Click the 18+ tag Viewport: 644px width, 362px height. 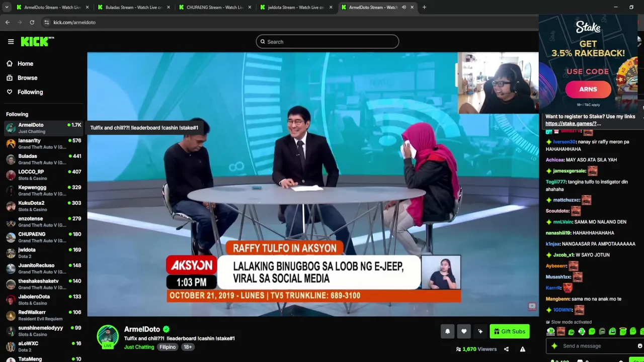click(188, 347)
